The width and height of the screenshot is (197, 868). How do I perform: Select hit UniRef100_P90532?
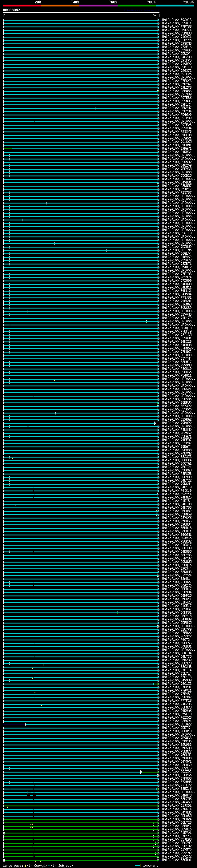click(176, 162)
